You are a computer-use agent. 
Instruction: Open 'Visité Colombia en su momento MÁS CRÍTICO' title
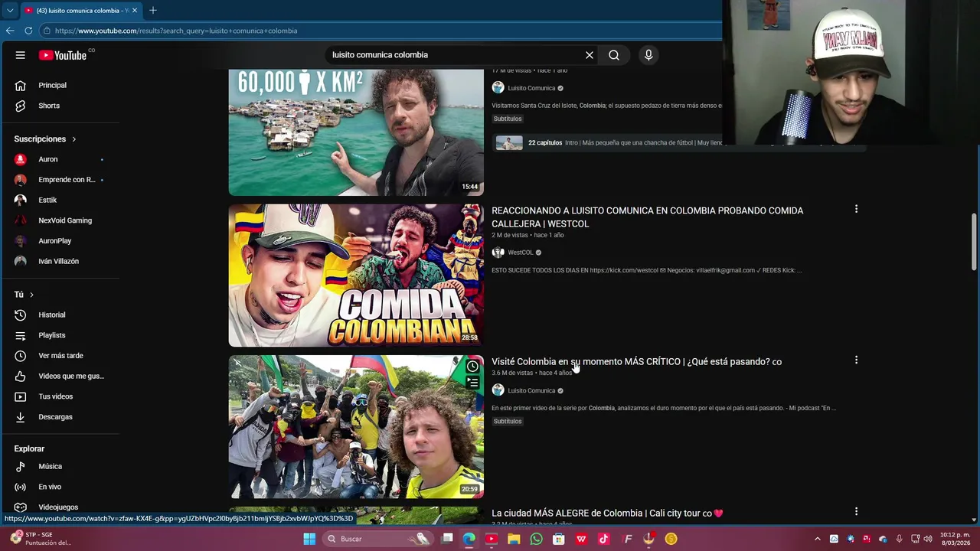tap(636, 362)
